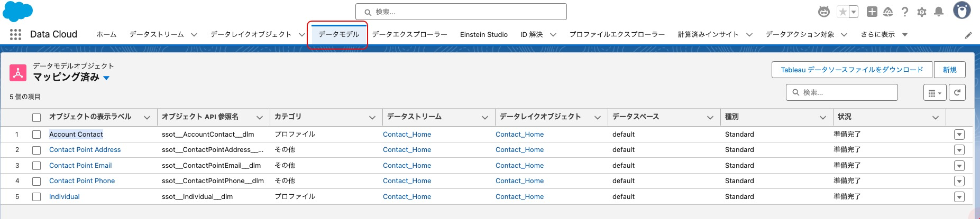Toggle the select-all header checkbox
The image size is (980, 219).
(x=36, y=117)
